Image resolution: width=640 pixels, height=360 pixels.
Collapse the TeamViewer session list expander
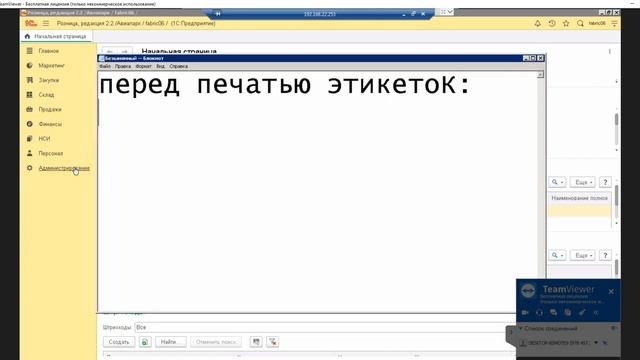point(521,328)
